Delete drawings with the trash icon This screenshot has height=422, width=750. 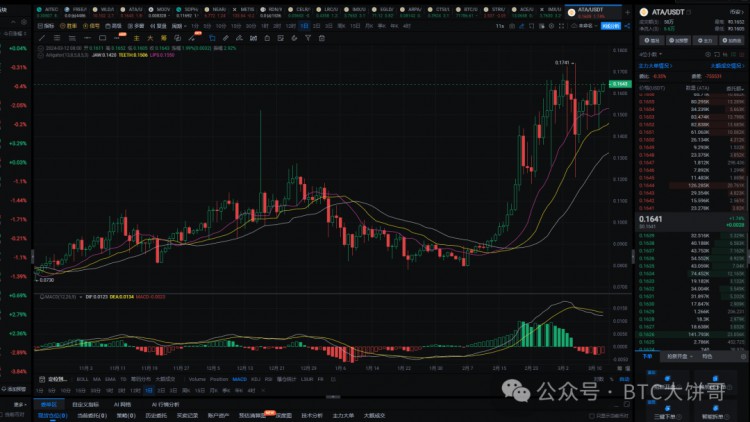click(x=322, y=38)
